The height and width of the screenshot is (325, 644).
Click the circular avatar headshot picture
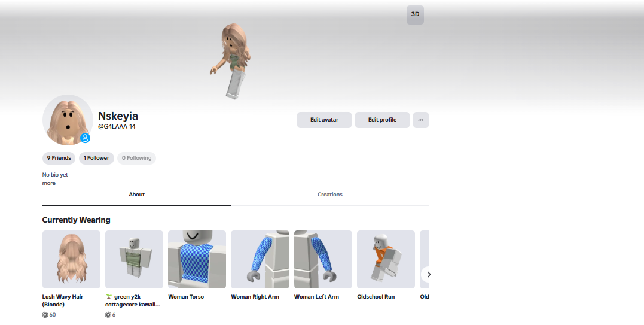point(68,120)
